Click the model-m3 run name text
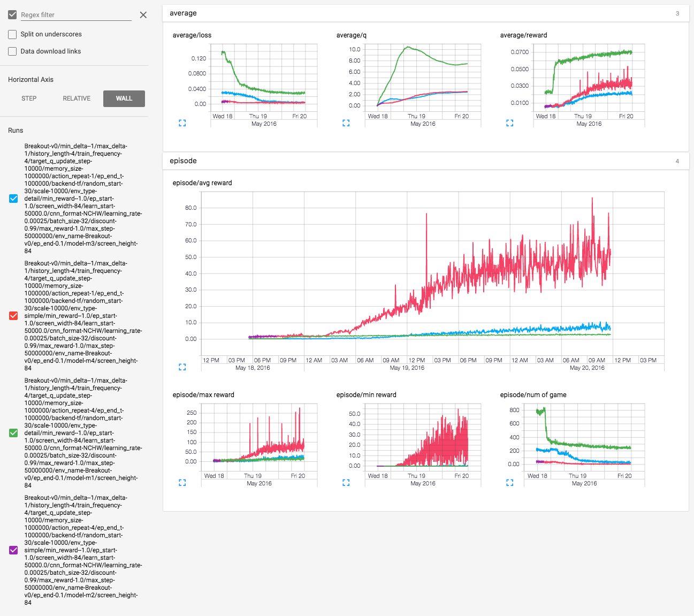 pos(83,199)
